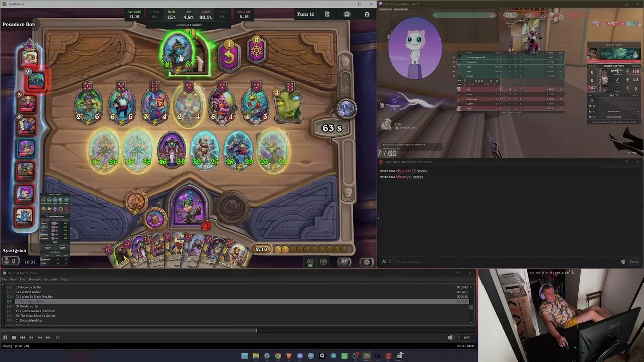Click the chat message input field

[507, 262]
